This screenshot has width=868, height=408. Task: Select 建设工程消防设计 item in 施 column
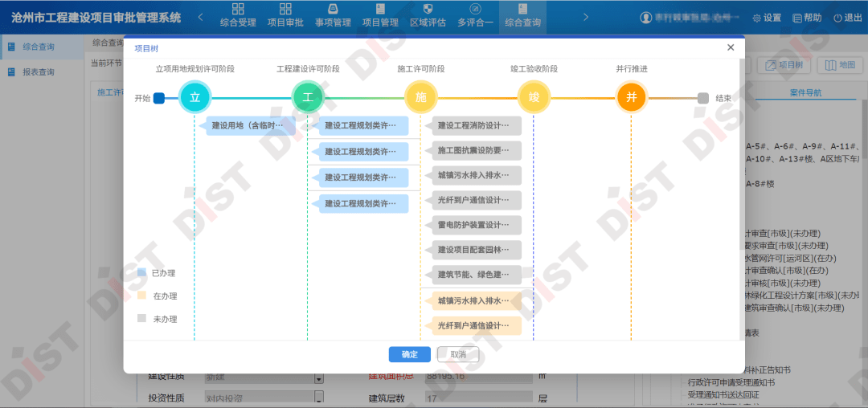pos(474,126)
